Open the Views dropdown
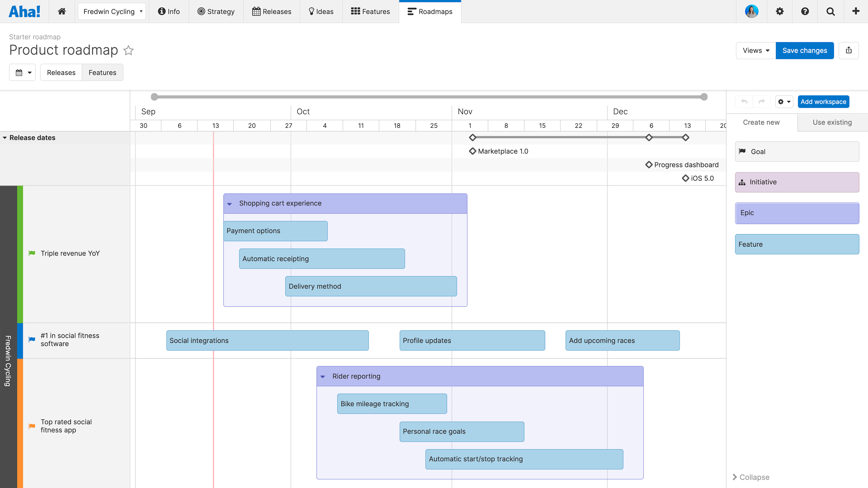The width and height of the screenshot is (868, 488). coord(755,51)
